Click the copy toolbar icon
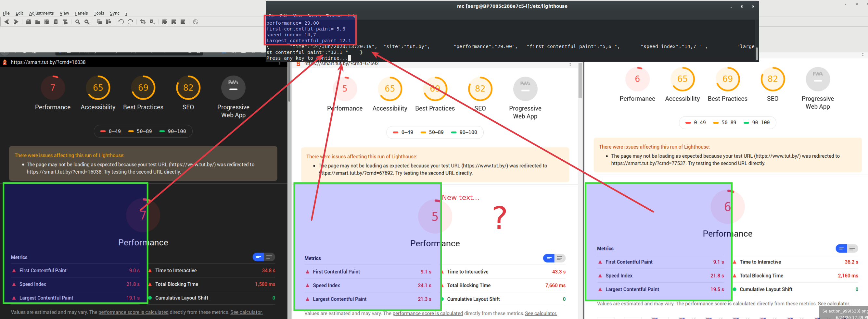 tap(99, 22)
